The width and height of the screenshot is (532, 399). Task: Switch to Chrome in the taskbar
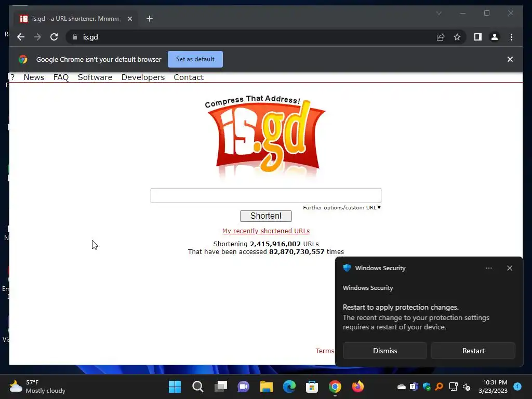click(335, 387)
